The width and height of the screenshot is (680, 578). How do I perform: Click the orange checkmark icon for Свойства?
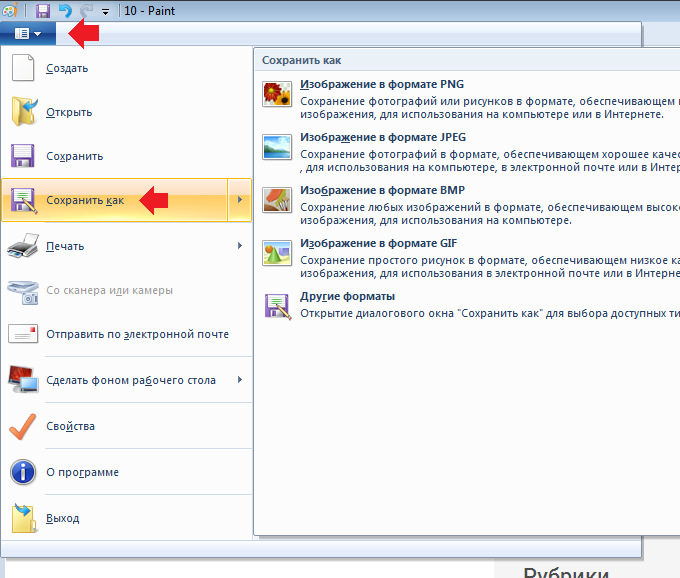[23, 426]
